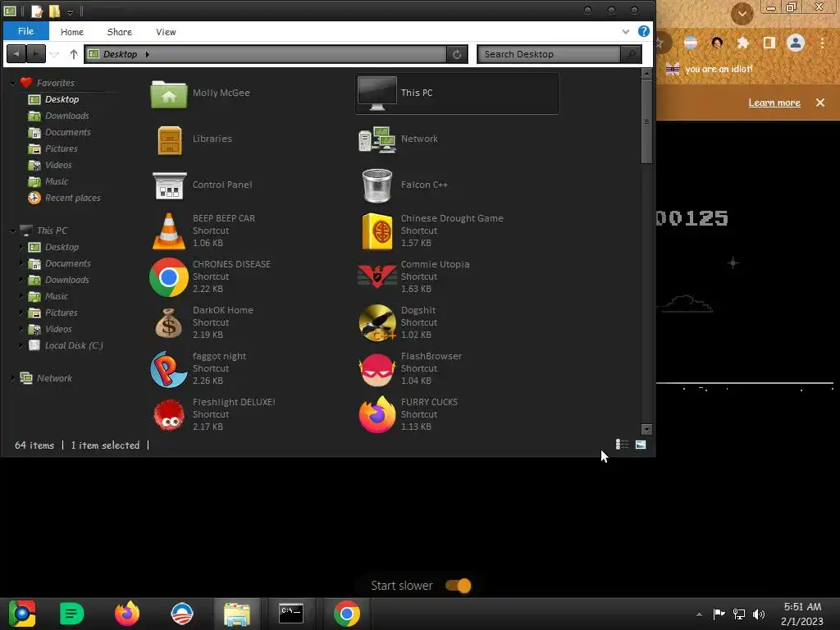
Task: Expand Documents under This PC
Action: click(21, 263)
